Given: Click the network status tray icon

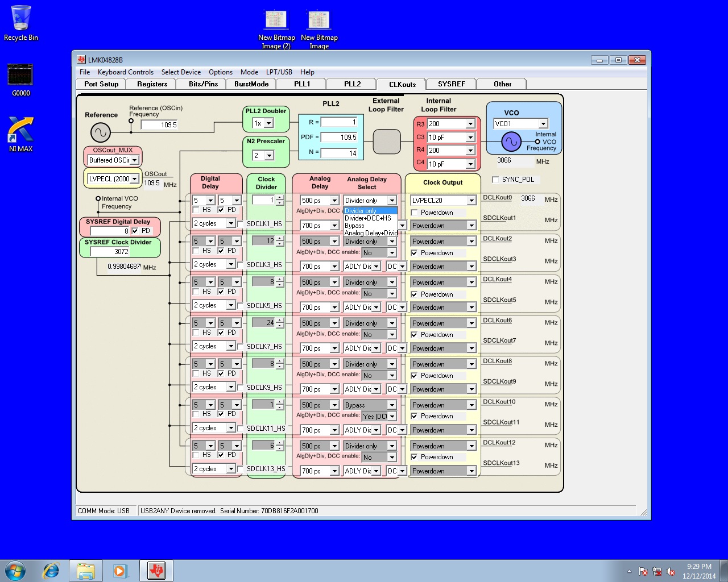Looking at the screenshot, I should (x=657, y=571).
